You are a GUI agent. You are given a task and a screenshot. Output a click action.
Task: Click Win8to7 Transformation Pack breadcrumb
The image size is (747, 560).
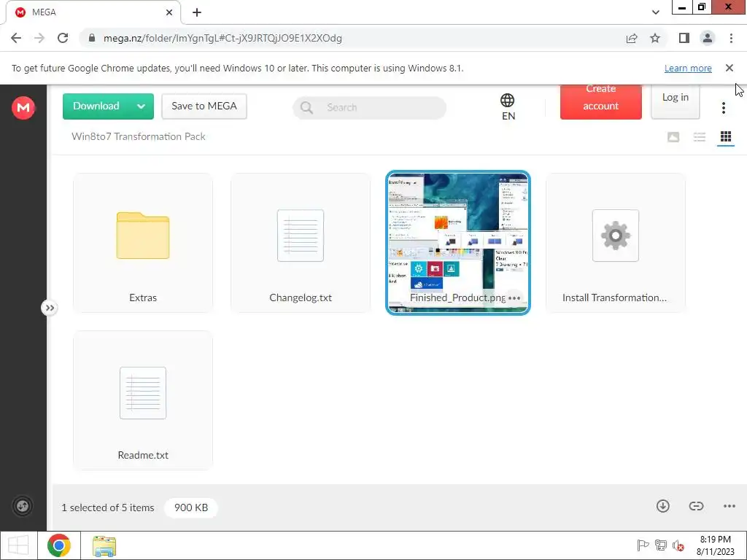coord(138,136)
